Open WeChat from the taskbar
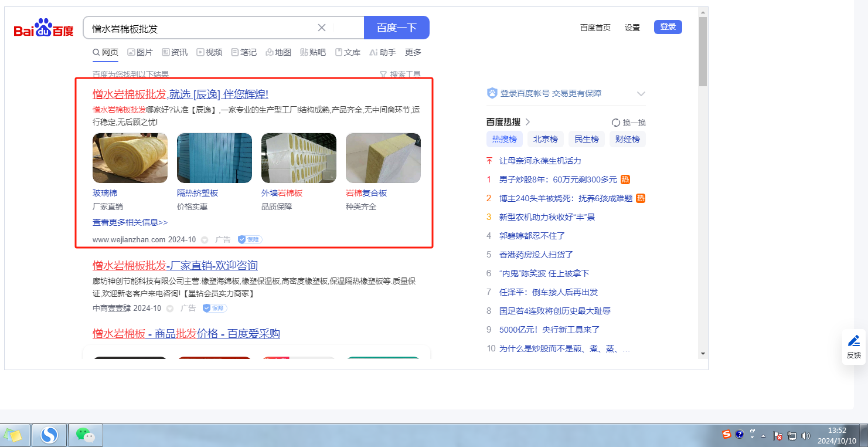 point(86,435)
